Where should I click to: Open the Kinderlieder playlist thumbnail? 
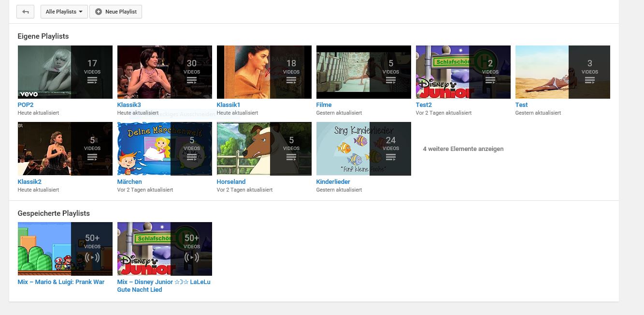[x=364, y=149]
